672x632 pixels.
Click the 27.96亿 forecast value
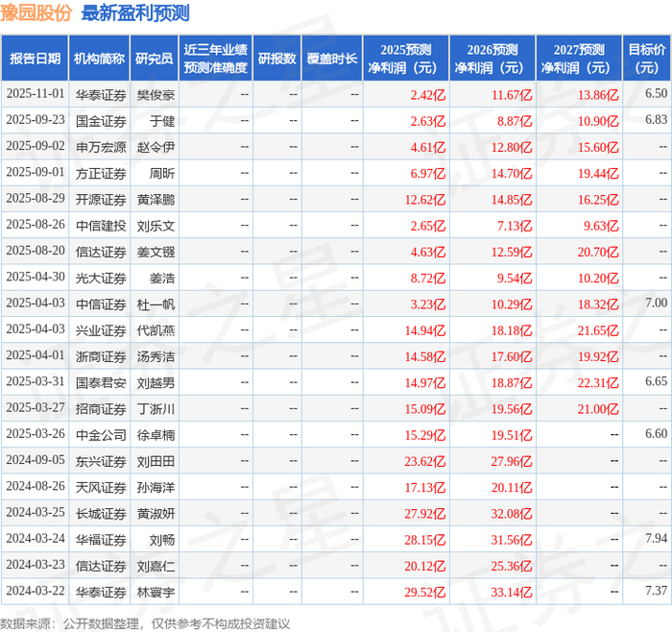[512, 461]
